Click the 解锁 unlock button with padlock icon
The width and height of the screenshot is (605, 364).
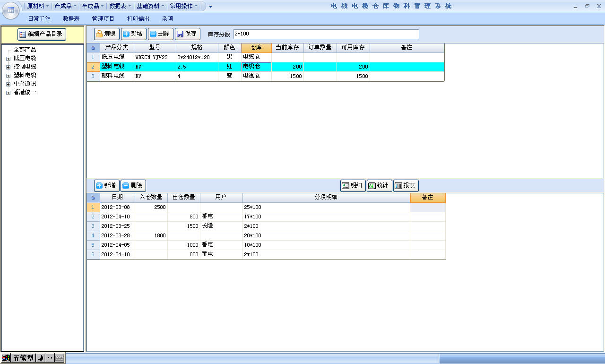coord(106,34)
